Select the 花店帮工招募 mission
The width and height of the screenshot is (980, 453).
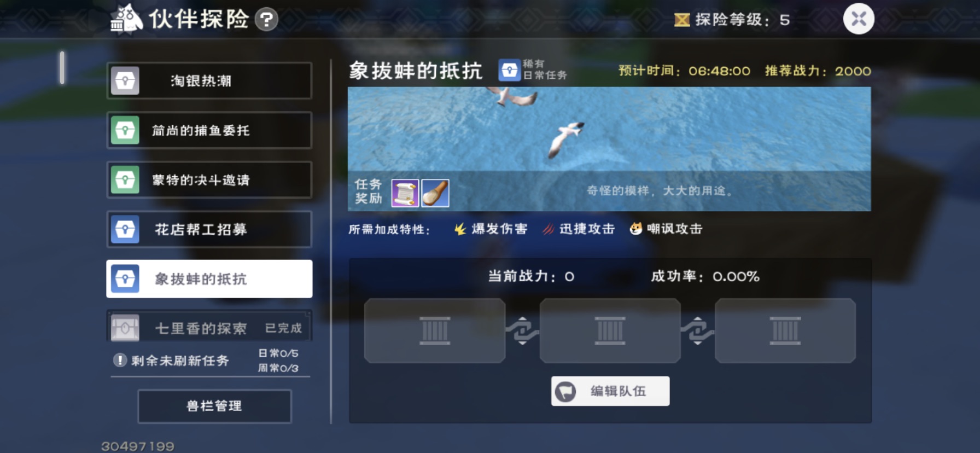click(x=209, y=229)
